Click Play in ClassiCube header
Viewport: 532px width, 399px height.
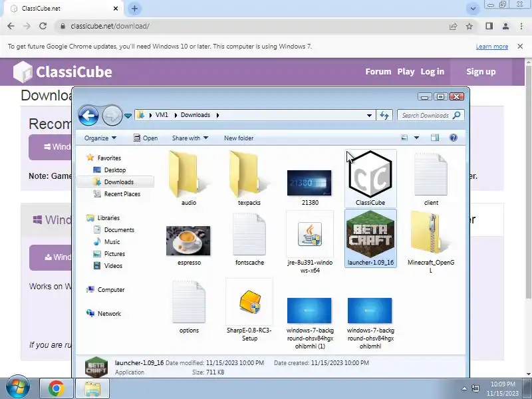point(406,72)
